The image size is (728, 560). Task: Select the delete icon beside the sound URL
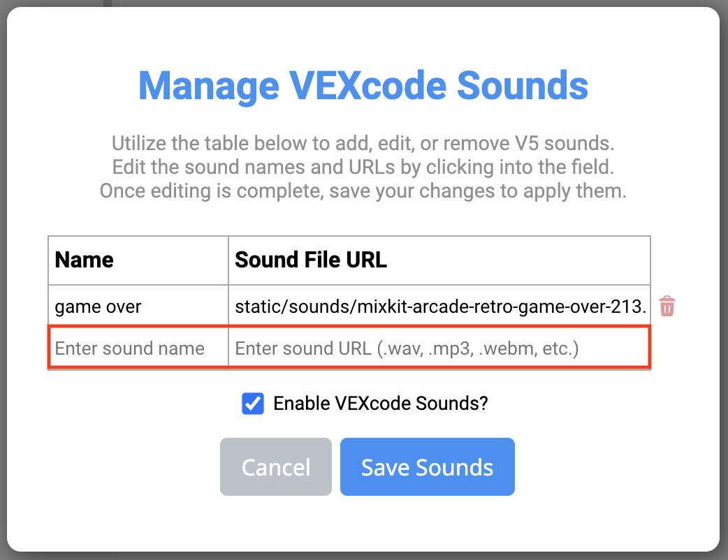(x=667, y=306)
